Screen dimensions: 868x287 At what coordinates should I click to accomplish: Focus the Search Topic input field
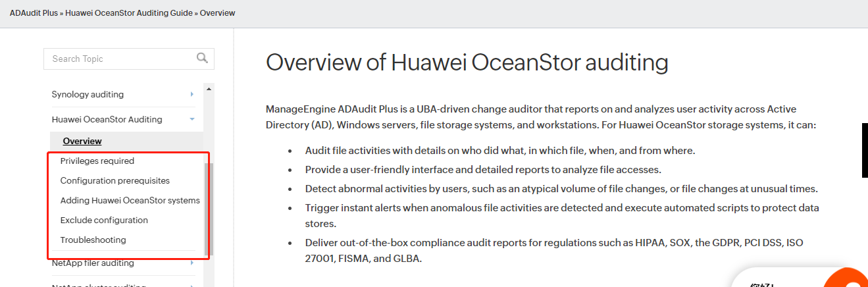point(119,59)
